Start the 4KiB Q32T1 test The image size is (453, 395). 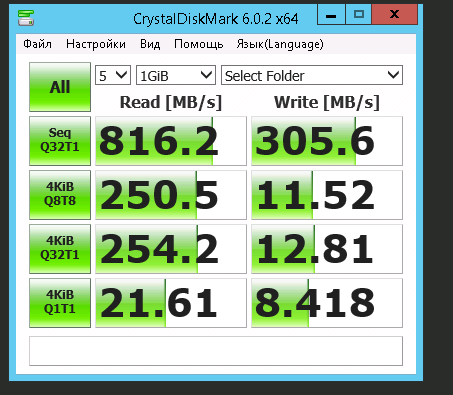(x=60, y=249)
